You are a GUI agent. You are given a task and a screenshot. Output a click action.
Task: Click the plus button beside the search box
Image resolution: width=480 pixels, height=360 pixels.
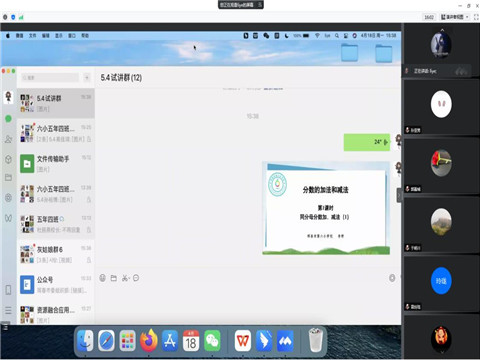point(87,78)
